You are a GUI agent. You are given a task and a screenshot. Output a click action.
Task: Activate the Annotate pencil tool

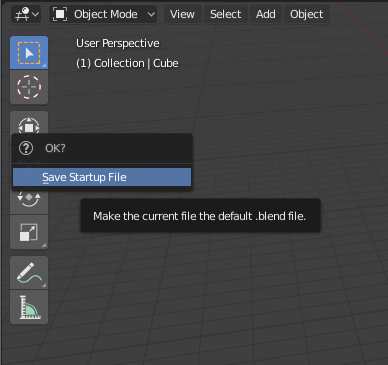pyautogui.click(x=29, y=273)
